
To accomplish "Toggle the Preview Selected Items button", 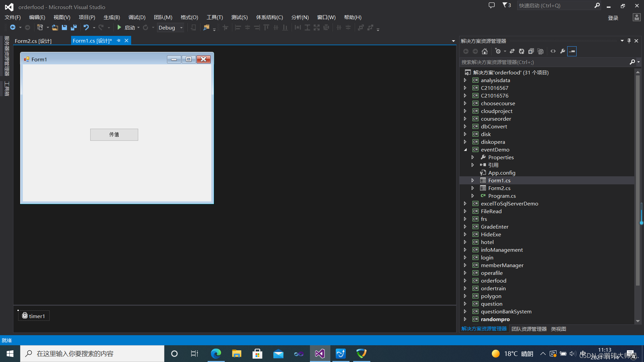I will tap(572, 51).
